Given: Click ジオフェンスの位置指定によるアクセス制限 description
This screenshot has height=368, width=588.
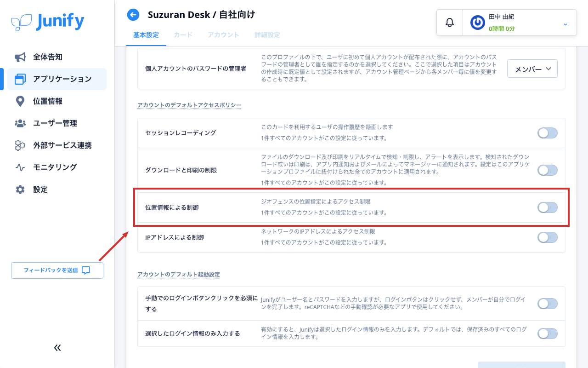Looking at the screenshot, I should (316, 201).
